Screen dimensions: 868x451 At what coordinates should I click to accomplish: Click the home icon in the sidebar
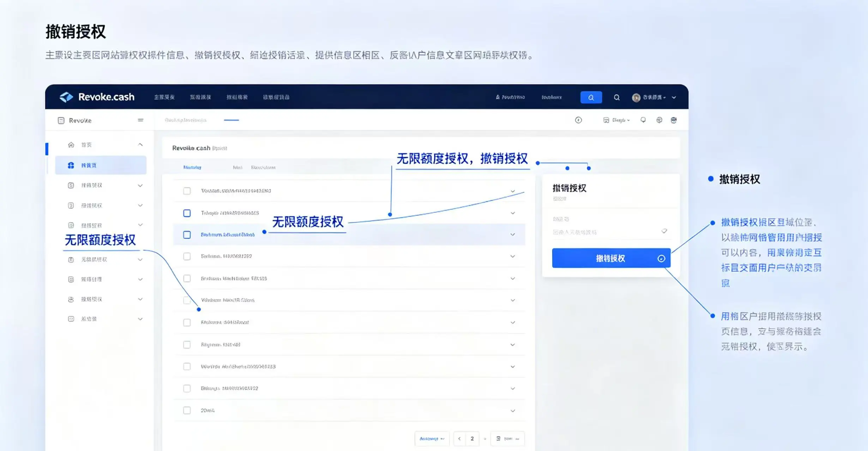[x=71, y=145]
